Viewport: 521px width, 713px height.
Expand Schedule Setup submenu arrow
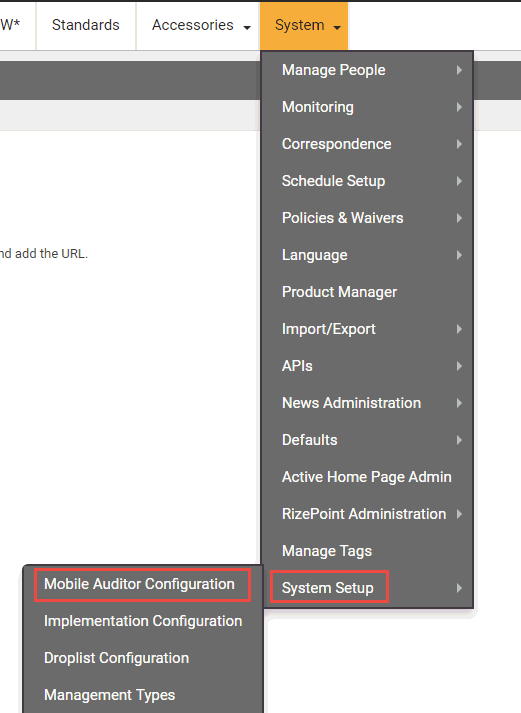click(459, 181)
